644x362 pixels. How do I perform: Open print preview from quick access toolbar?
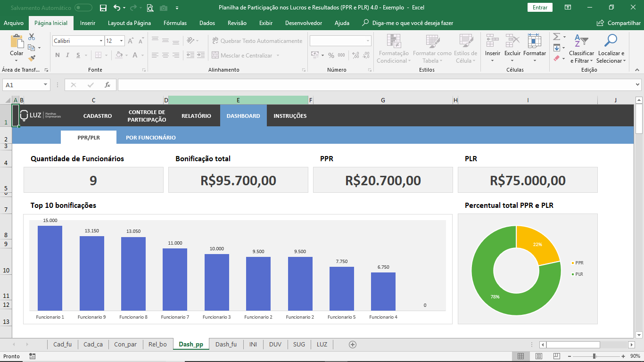coord(150,8)
